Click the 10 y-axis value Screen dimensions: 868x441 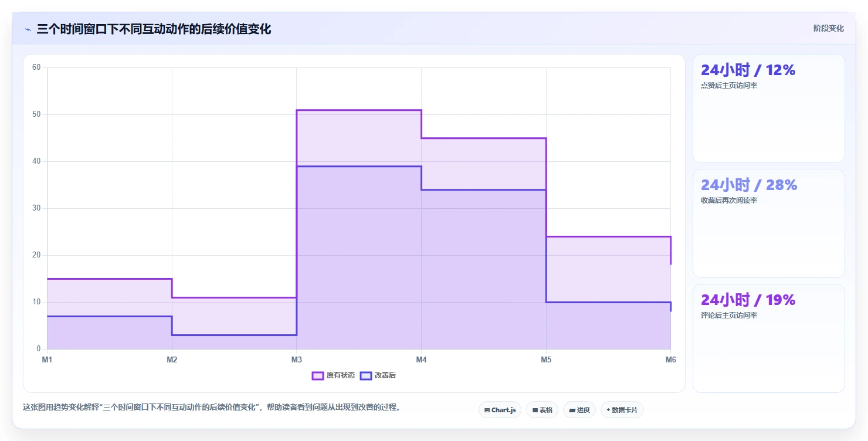tap(36, 302)
